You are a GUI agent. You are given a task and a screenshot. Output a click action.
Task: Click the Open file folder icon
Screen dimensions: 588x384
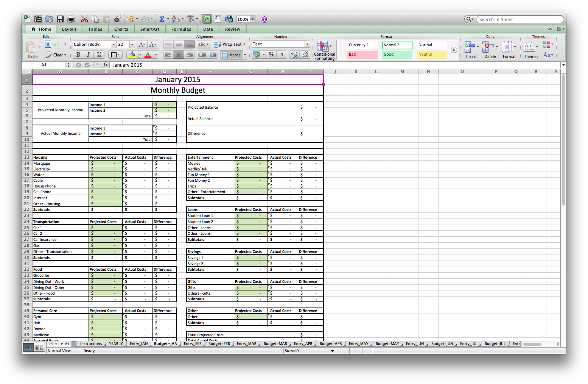[49, 19]
